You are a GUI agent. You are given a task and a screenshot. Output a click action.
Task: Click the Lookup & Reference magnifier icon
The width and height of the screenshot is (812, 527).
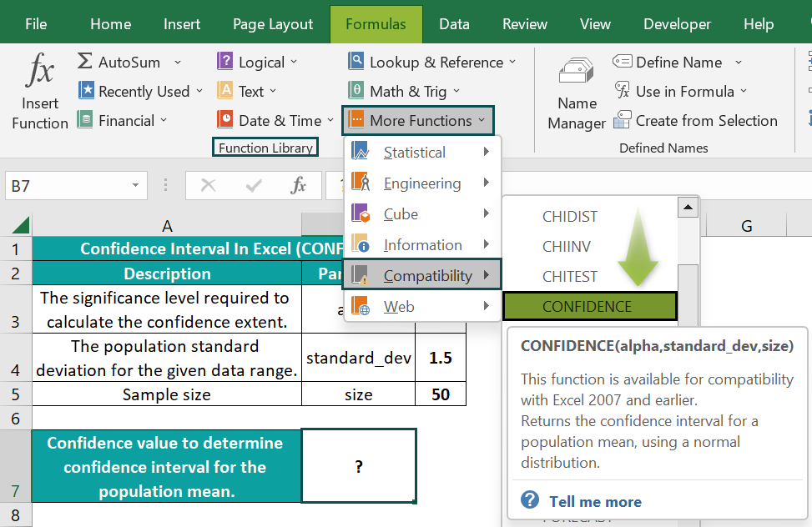[x=356, y=61]
